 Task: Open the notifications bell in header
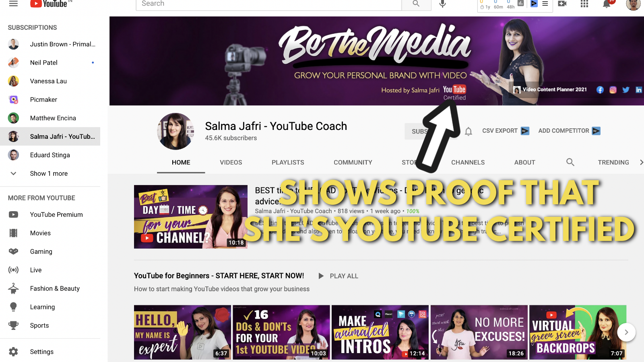(607, 4)
